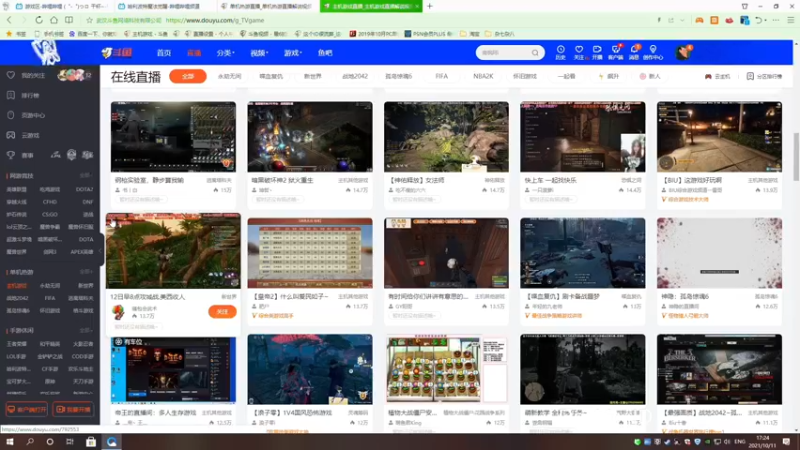Click the browser address bar URL

(x=215, y=20)
